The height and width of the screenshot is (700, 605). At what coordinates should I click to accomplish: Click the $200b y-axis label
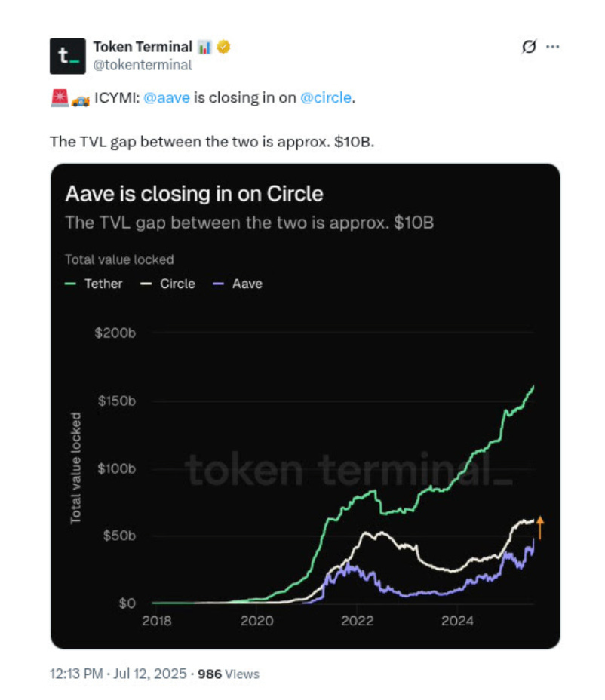116,333
